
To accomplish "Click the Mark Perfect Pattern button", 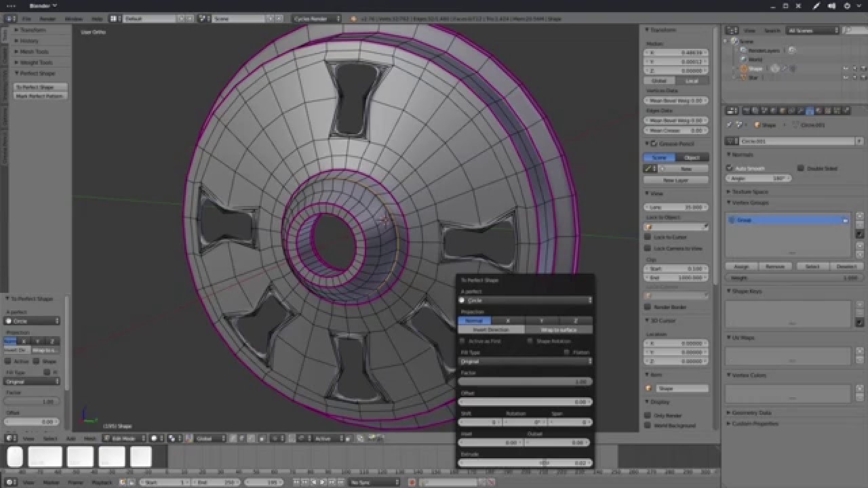I will coord(39,96).
